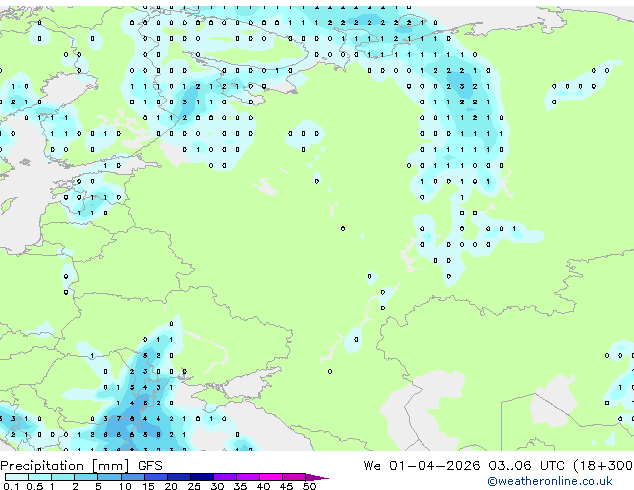The height and width of the screenshot is (490, 634).
Task: Click the legend label '50'
Action: tap(309, 486)
